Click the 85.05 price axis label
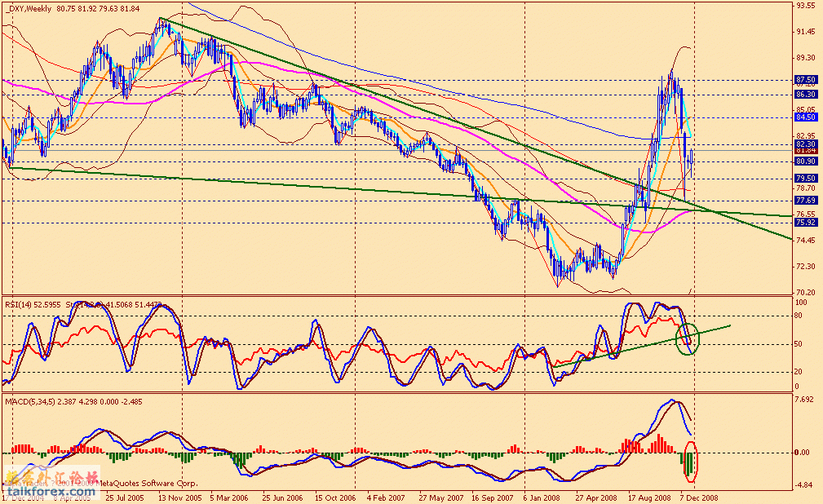 pyautogui.click(x=806, y=110)
